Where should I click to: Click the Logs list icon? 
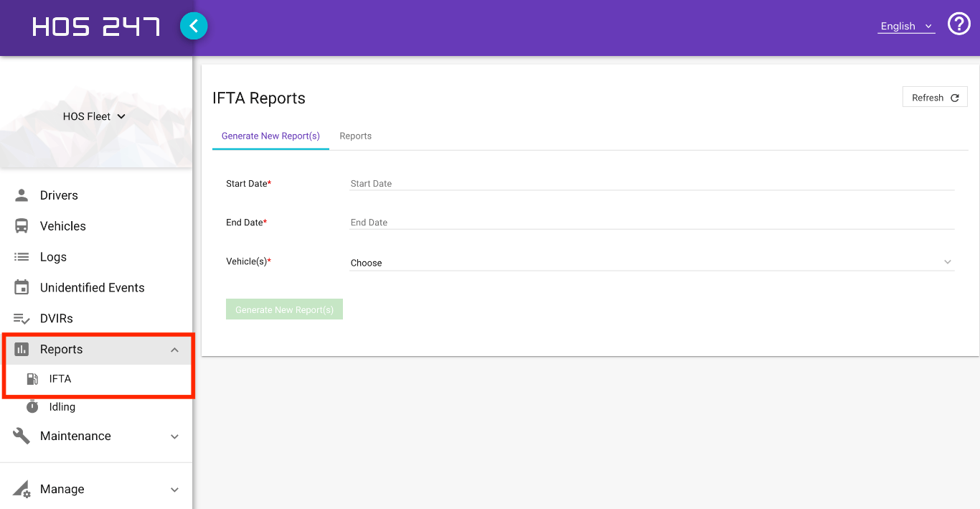(22, 257)
